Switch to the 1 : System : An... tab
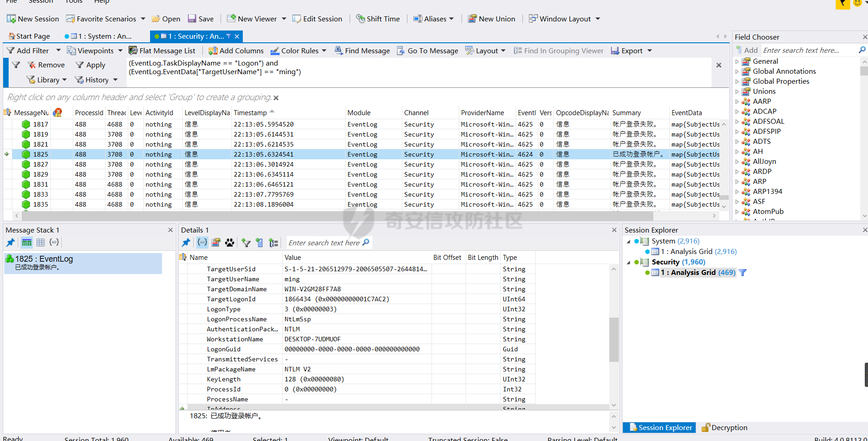Screen dimensions: 868x441 98,36
